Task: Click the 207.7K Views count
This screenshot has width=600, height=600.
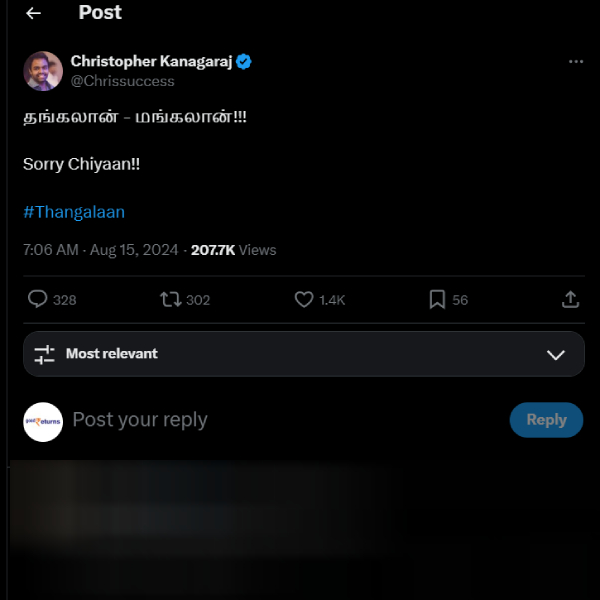Action: tap(233, 250)
